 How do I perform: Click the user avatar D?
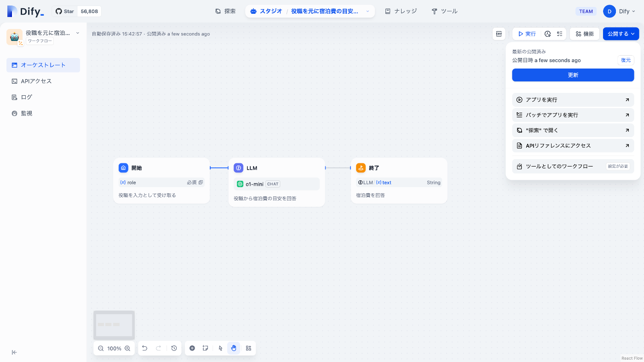coord(609,11)
